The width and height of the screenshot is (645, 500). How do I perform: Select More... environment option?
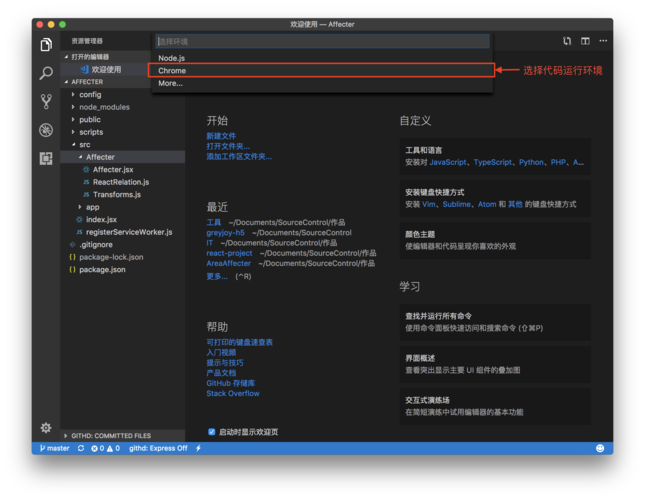click(322, 83)
